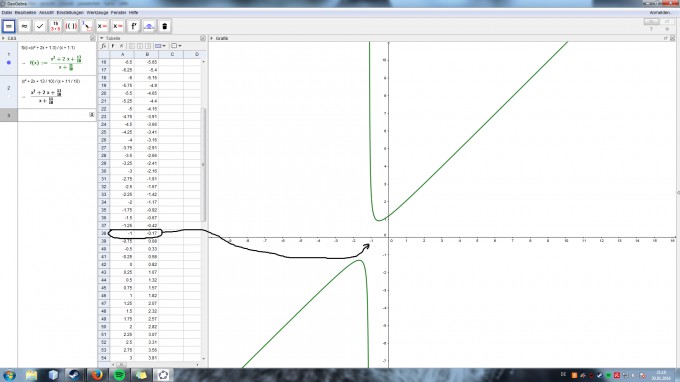Open the Hilfe menu

[133, 13]
